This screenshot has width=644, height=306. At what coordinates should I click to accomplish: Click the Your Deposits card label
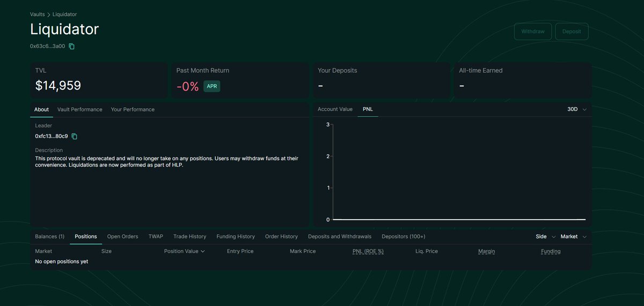point(338,70)
